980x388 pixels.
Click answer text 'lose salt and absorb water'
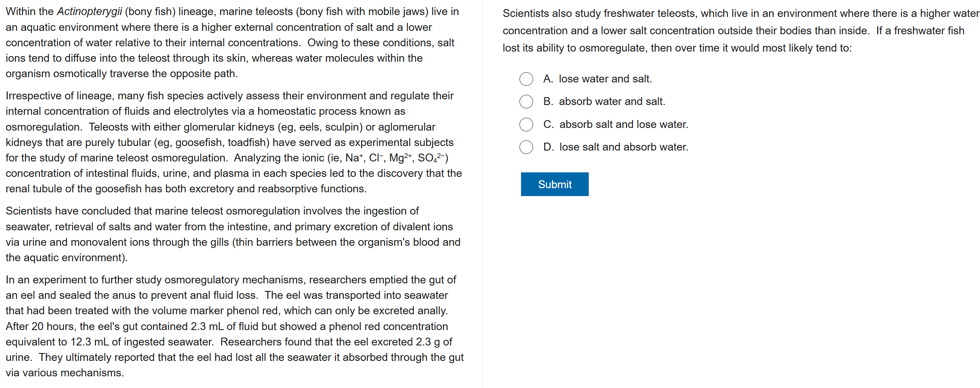[x=623, y=147]
